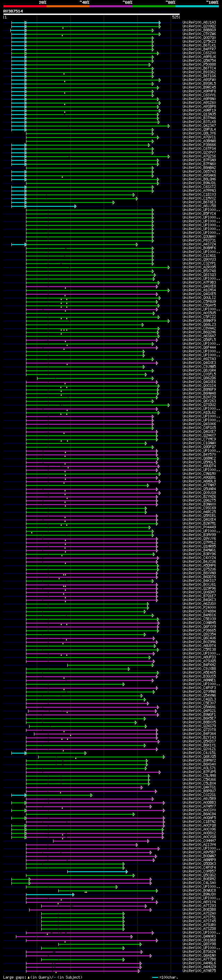Viewport: 222px width, 980px height.
Task: Select hit UniRef100_Q2XPV7
Action: (199, 152)
